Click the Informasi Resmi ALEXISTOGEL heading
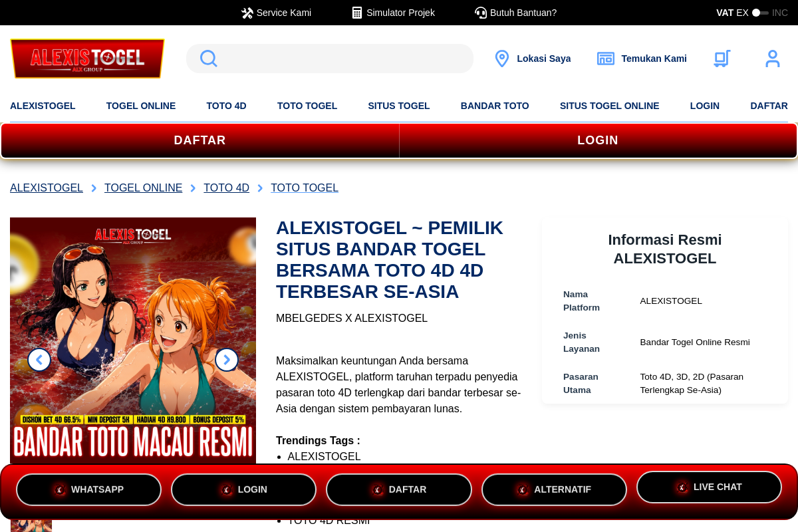 pos(665,249)
